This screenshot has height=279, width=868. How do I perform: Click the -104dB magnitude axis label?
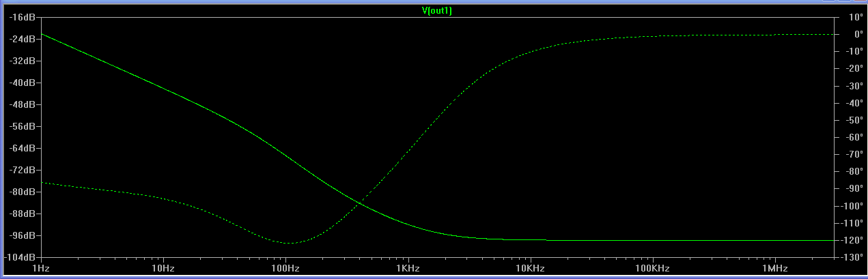(20, 257)
